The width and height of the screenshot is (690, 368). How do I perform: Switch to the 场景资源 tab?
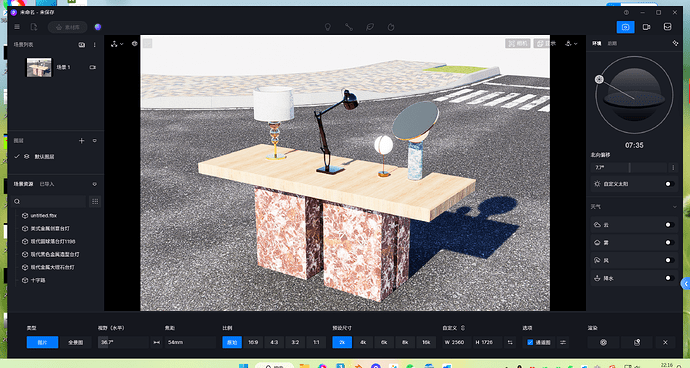tap(23, 184)
